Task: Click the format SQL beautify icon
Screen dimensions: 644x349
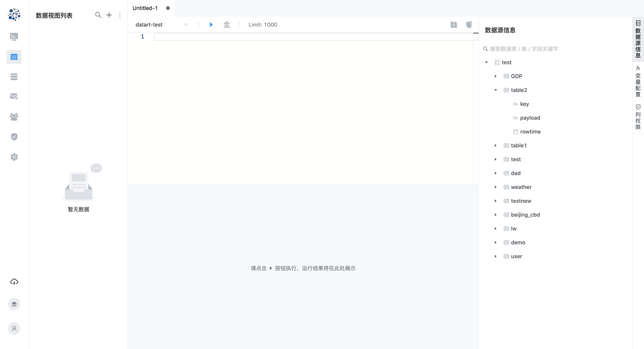Action: tap(227, 25)
